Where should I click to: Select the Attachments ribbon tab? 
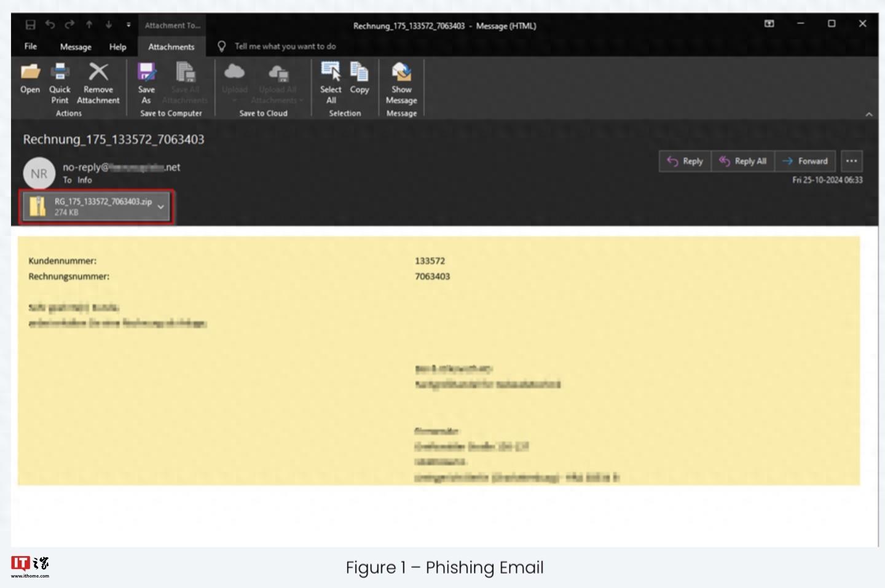tap(171, 47)
